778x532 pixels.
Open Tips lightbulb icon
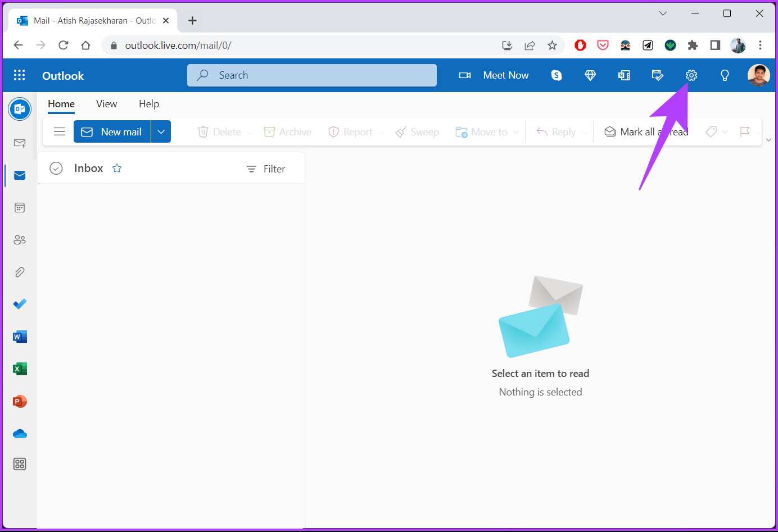pos(725,75)
